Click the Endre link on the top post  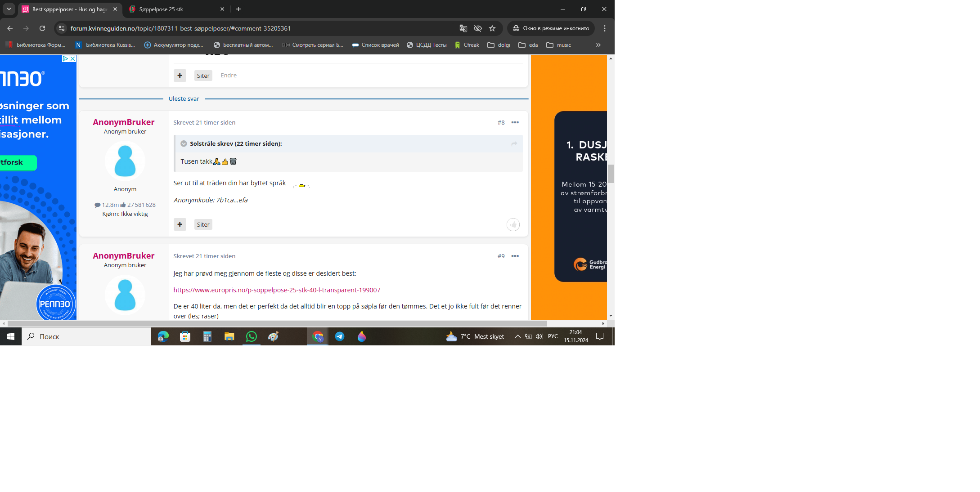click(x=229, y=75)
